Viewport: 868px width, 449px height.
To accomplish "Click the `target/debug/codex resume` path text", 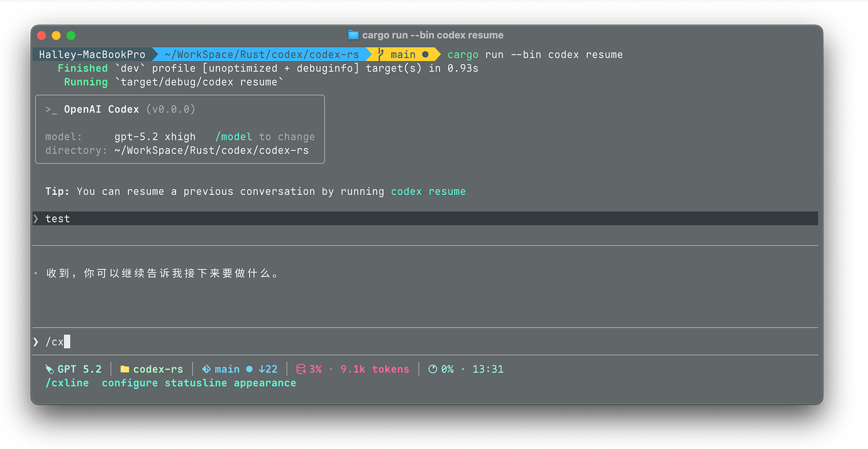I will (x=199, y=82).
